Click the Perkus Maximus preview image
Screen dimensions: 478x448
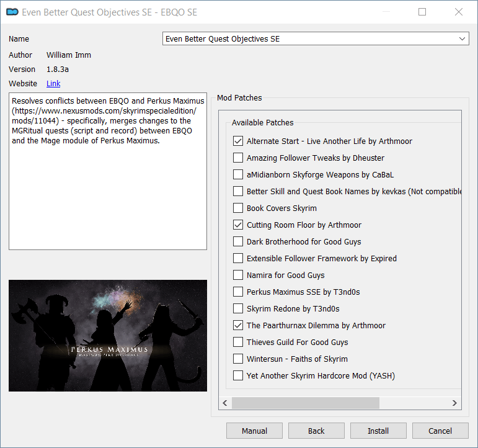(108, 336)
